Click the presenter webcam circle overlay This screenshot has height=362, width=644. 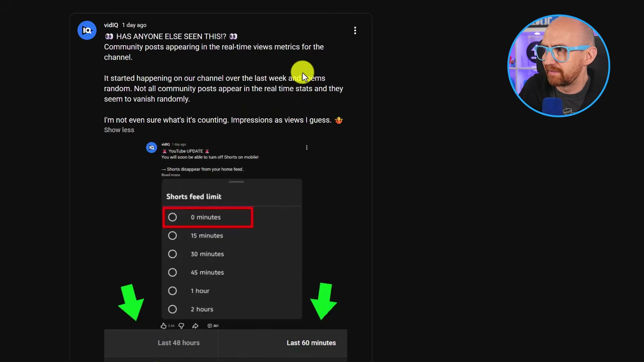pos(558,66)
